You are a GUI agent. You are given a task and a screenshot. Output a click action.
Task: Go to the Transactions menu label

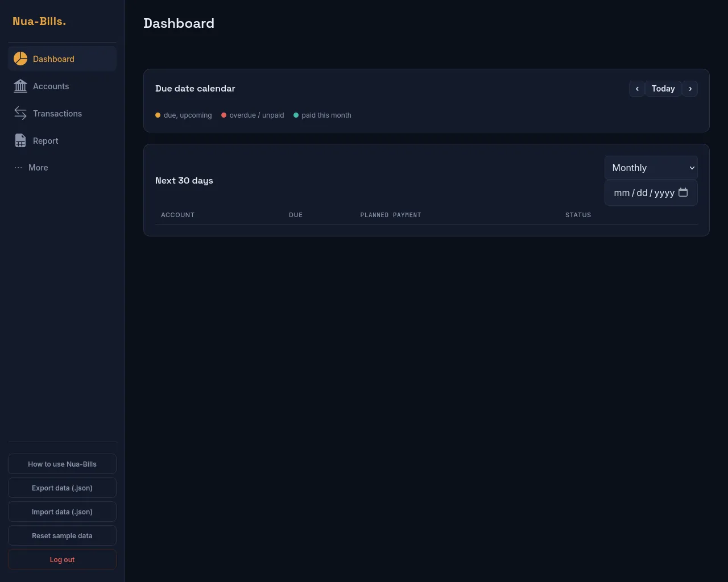(x=57, y=114)
